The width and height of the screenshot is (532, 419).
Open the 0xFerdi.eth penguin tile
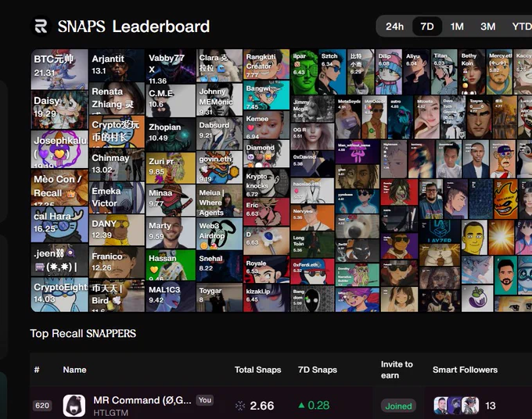(312, 271)
